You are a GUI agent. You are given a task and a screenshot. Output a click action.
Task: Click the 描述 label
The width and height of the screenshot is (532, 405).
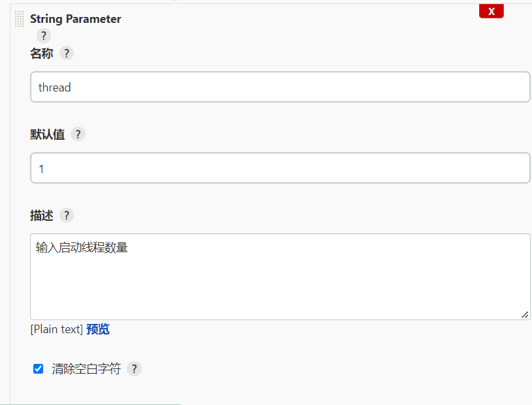point(41,216)
